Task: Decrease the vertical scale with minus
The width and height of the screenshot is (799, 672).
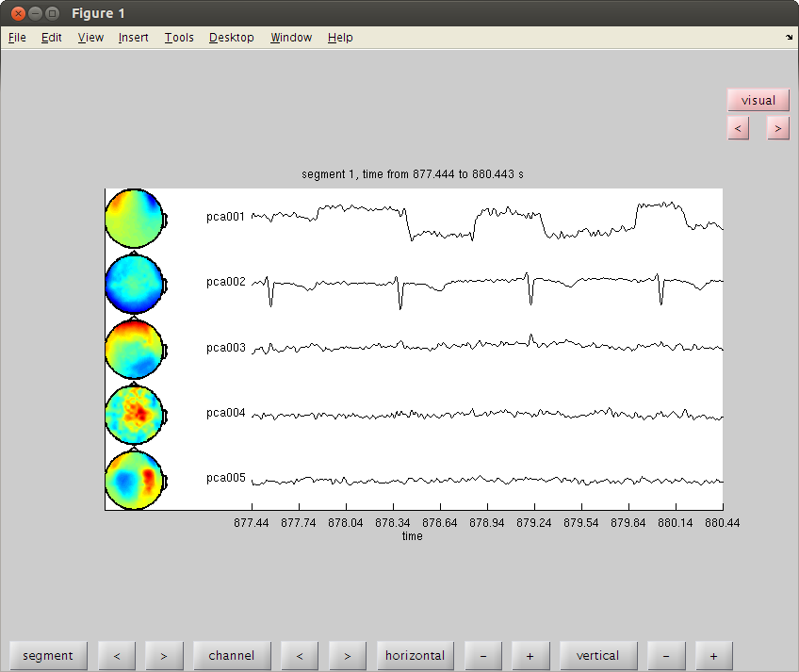Action: pyautogui.click(x=666, y=656)
